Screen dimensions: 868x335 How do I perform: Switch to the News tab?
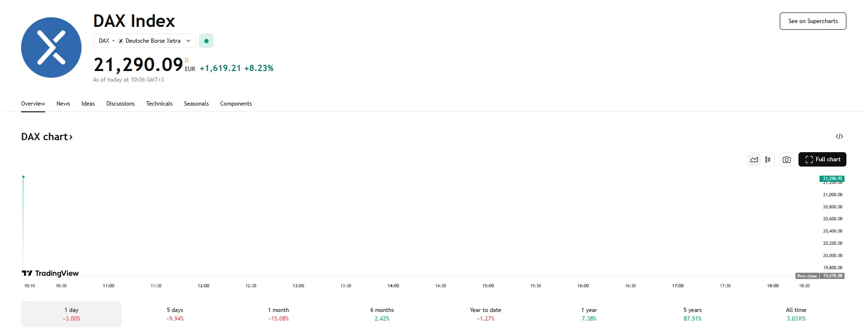pos(63,104)
